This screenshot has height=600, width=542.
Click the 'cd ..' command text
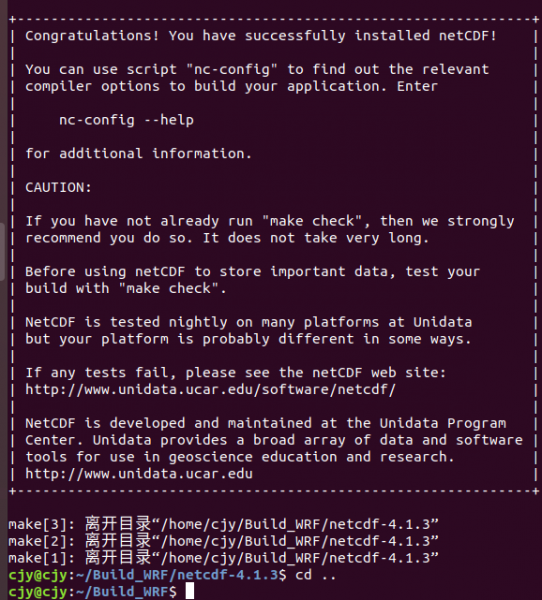[x=316, y=574]
